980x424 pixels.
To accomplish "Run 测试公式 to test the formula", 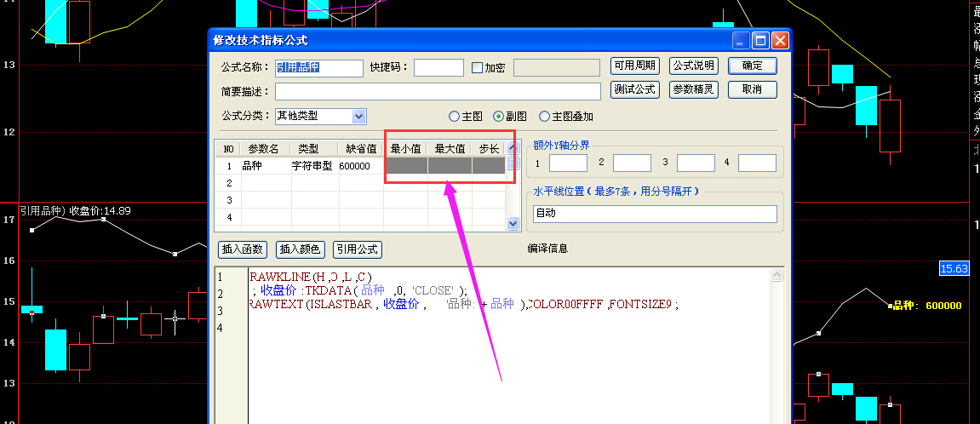I will point(634,89).
